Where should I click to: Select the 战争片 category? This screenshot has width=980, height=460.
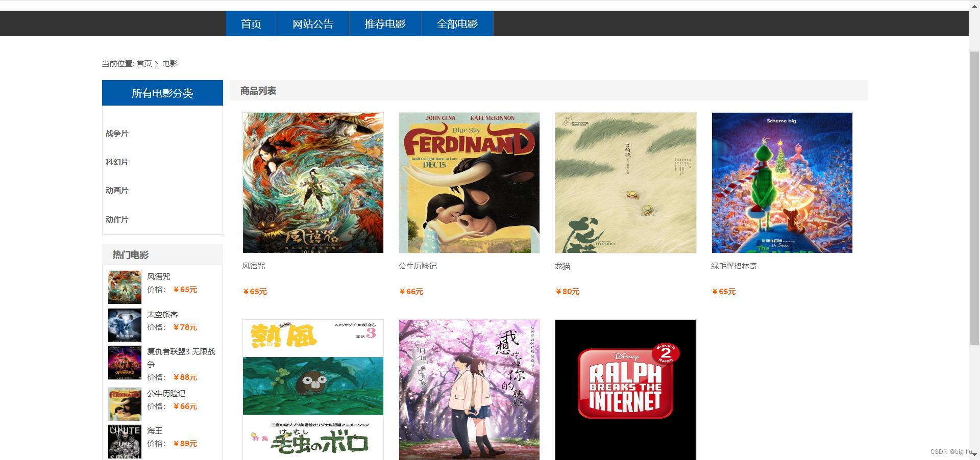pos(117,134)
